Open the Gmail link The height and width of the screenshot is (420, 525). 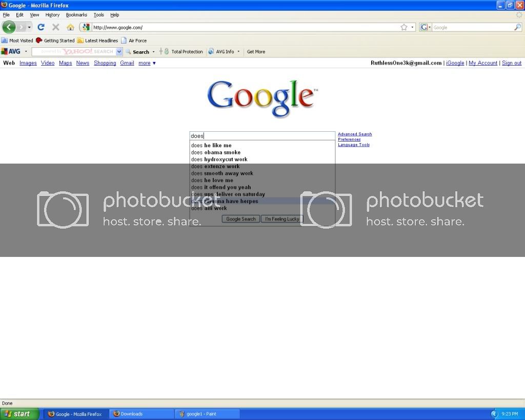click(127, 63)
